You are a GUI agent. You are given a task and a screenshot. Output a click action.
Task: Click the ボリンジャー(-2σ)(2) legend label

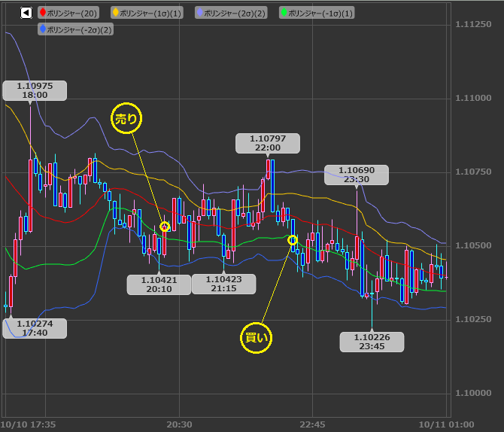tap(75, 29)
